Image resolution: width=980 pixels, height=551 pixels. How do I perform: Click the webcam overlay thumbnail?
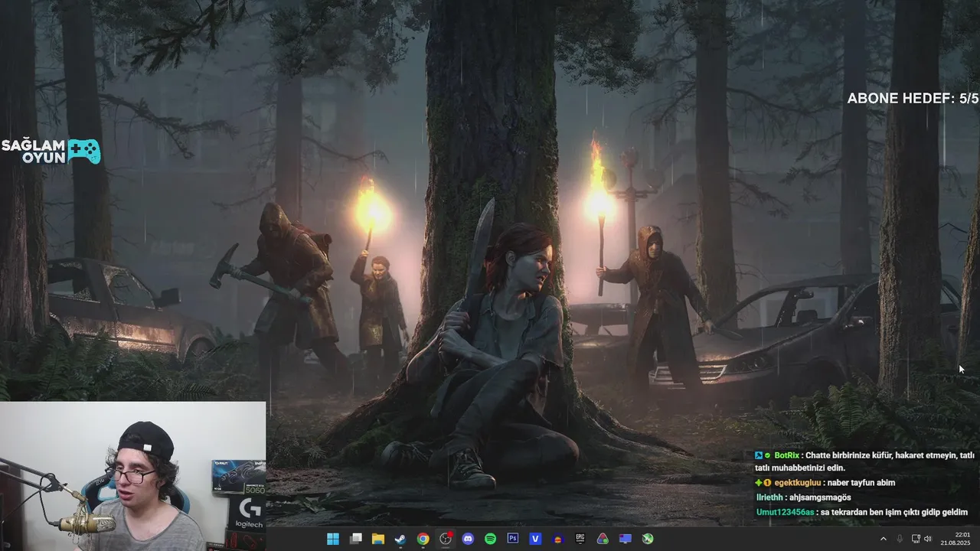(132, 476)
